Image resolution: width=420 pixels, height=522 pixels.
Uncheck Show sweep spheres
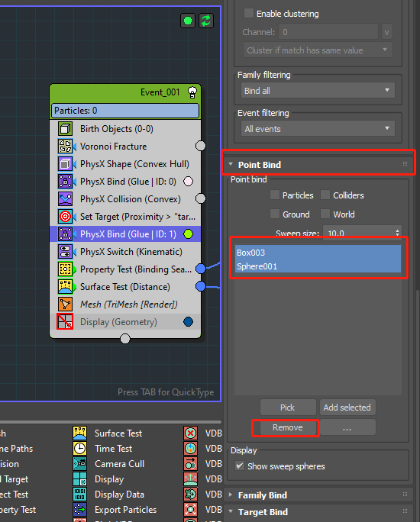[x=240, y=466]
